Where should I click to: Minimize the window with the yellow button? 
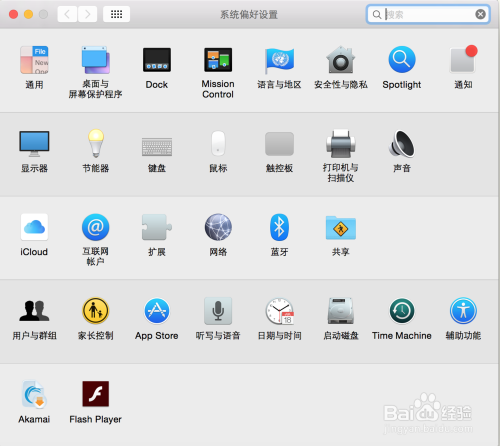pyautogui.click(x=28, y=14)
